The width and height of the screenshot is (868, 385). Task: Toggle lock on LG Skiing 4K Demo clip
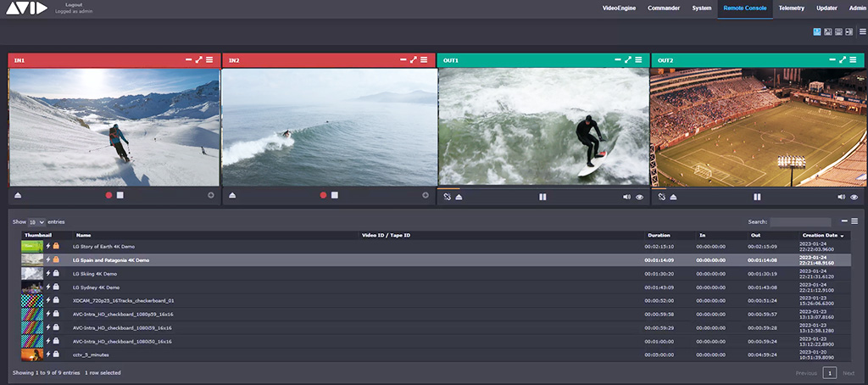pos(56,273)
